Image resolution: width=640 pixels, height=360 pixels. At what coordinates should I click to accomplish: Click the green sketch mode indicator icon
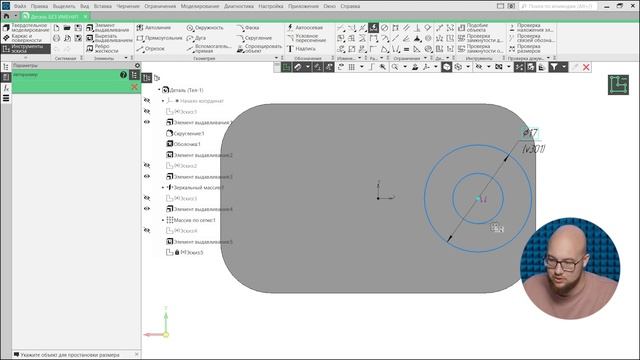(618, 85)
